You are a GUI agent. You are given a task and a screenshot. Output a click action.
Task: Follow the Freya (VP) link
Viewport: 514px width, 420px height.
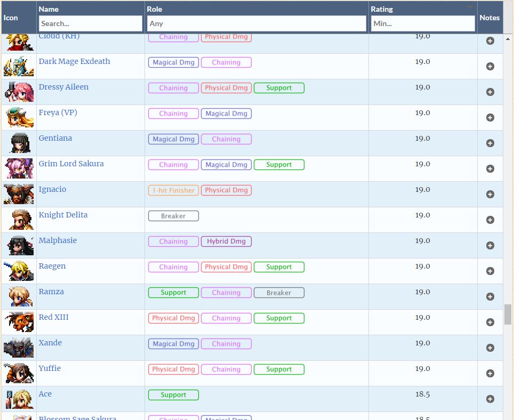point(58,112)
